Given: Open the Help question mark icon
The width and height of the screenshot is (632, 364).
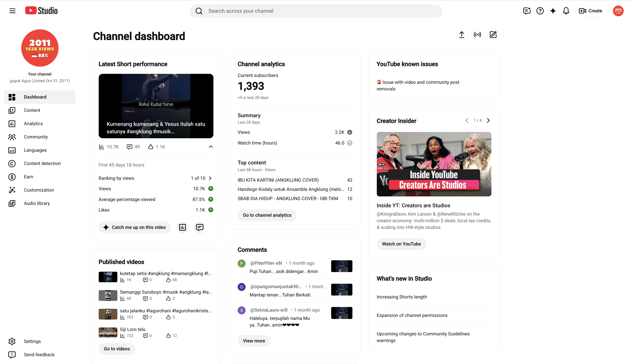Looking at the screenshot, I should (x=540, y=11).
